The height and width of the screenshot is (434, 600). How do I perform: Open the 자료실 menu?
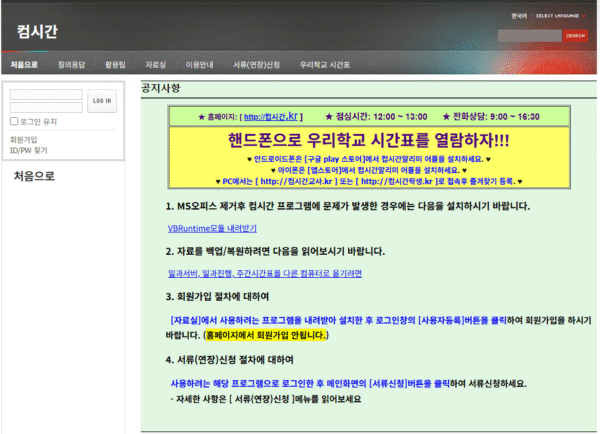point(155,65)
